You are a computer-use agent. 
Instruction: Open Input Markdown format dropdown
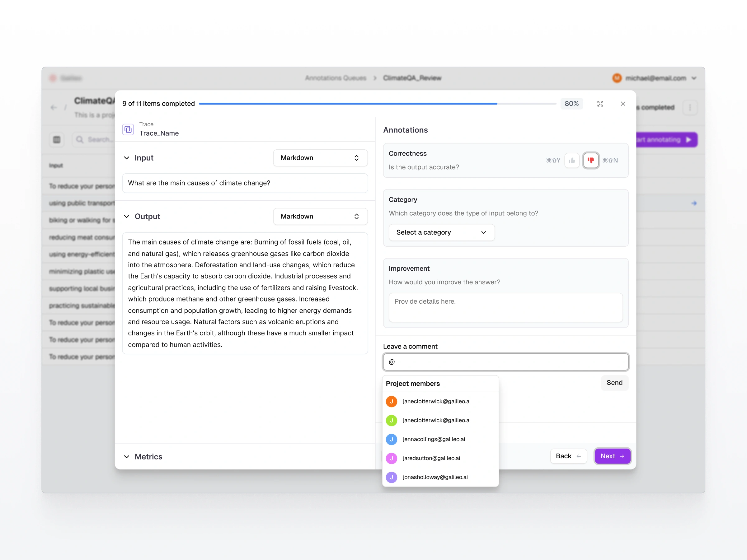pyautogui.click(x=320, y=158)
